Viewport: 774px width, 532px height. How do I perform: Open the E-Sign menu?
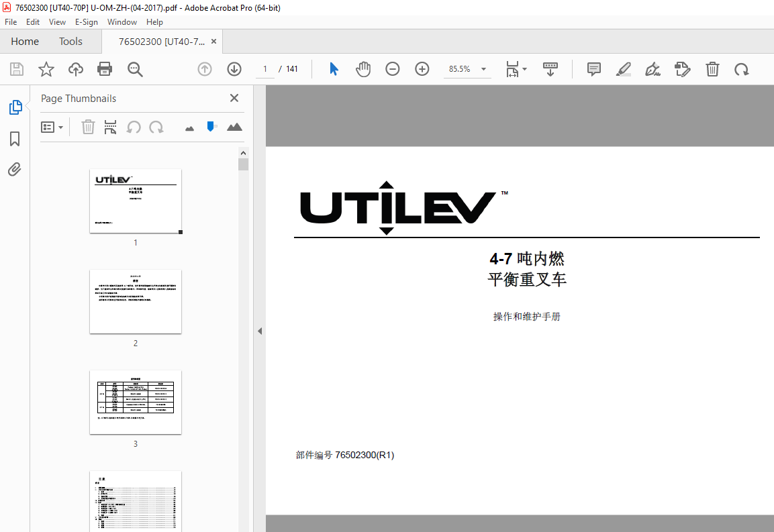click(x=87, y=22)
